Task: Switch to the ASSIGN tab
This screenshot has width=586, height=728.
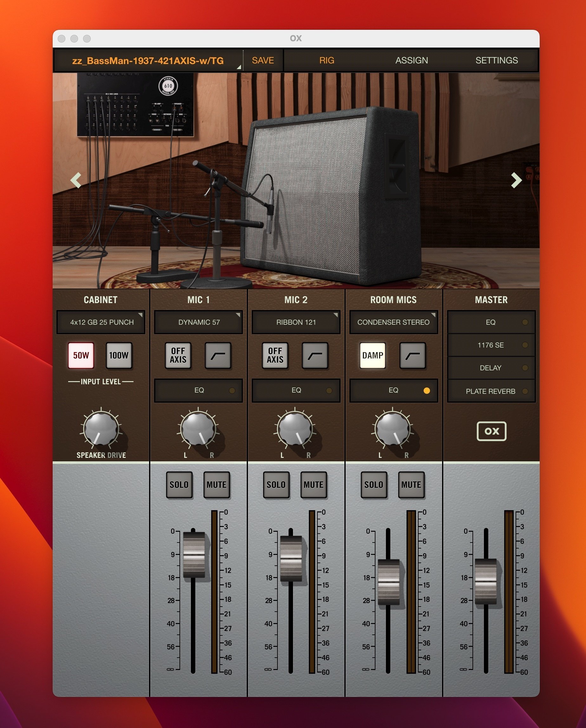Action: click(411, 61)
